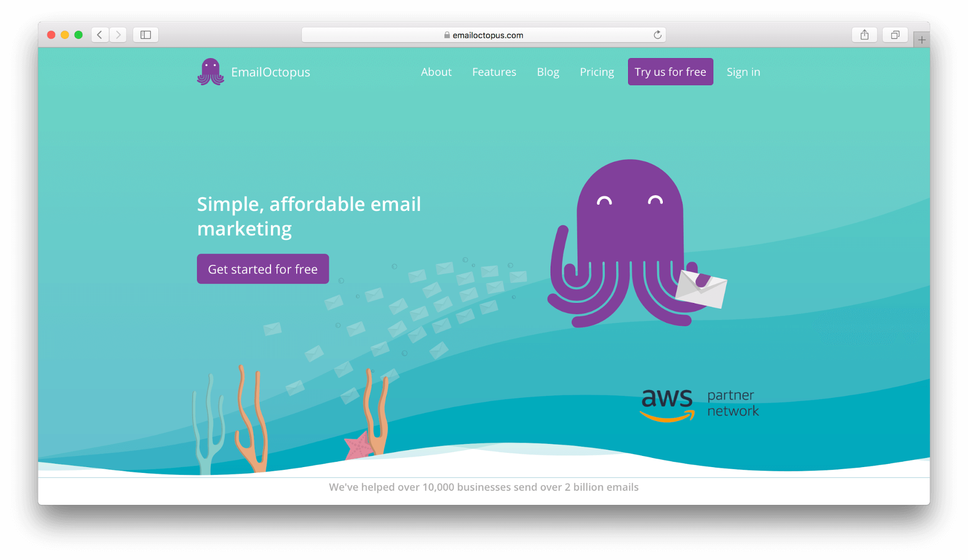This screenshot has height=560, width=968.
Task: Click the Try us for free button
Action: click(x=670, y=72)
